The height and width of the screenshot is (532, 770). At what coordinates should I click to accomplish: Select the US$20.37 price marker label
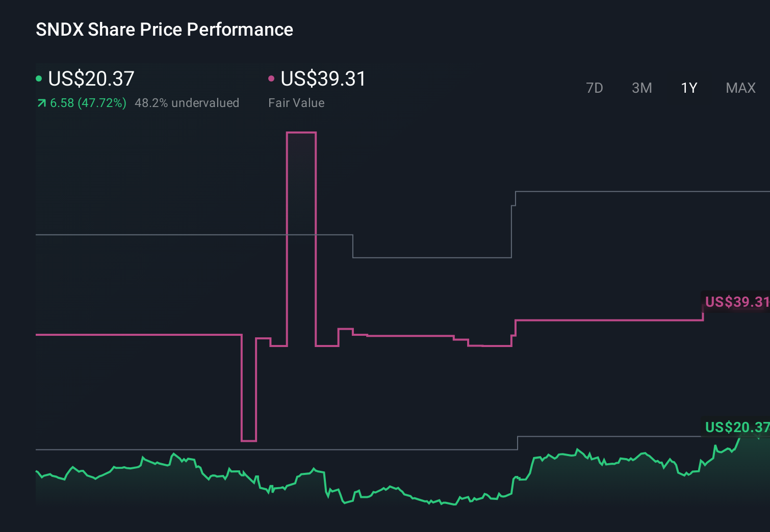(736, 428)
